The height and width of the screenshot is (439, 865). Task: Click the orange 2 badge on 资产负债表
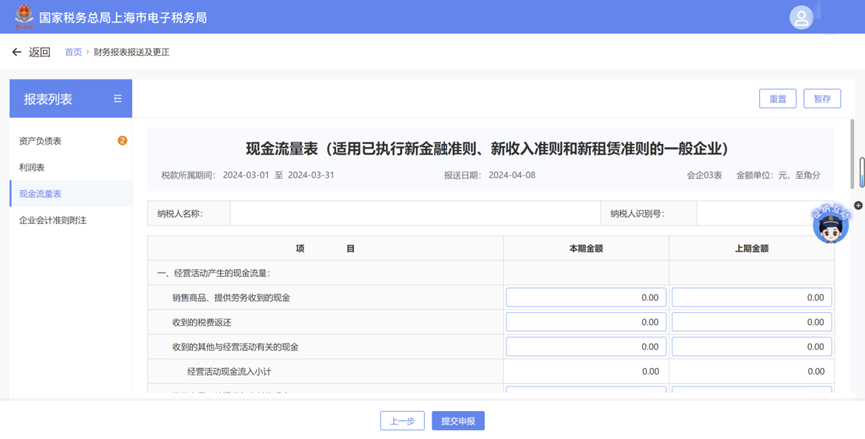pos(122,141)
